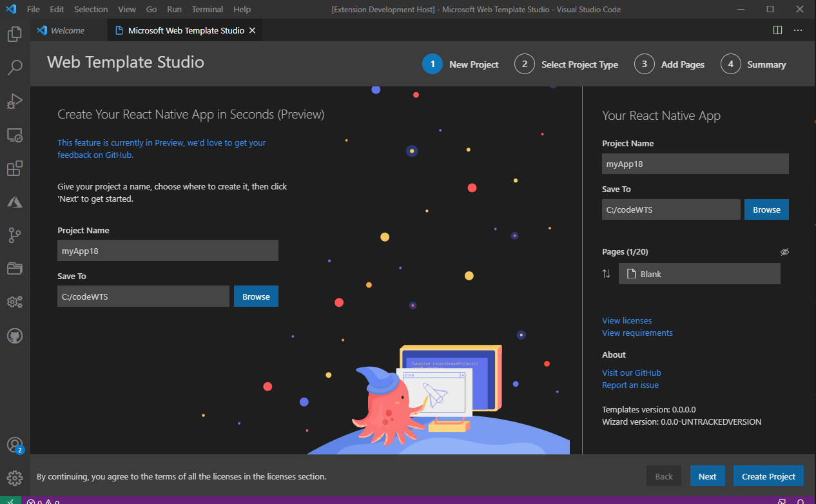This screenshot has height=504, width=816.
Task: Go to step 3 Add Pages
Action: pos(669,64)
